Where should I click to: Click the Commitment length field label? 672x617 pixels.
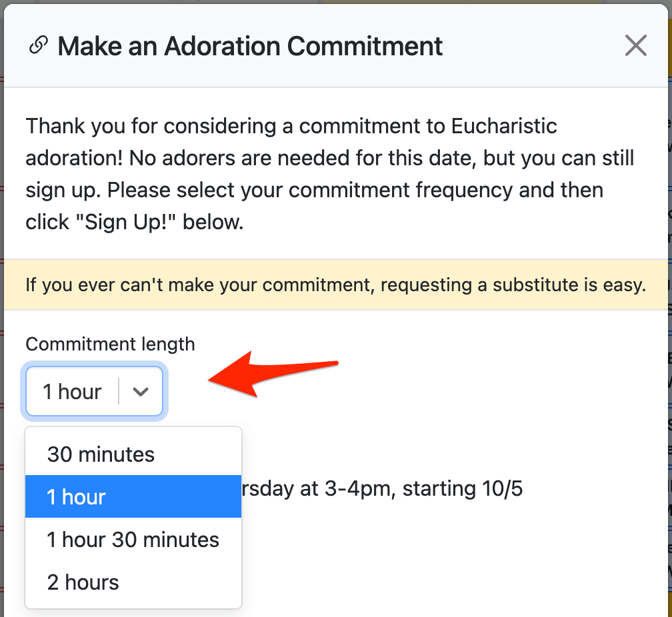click(110, 344)
